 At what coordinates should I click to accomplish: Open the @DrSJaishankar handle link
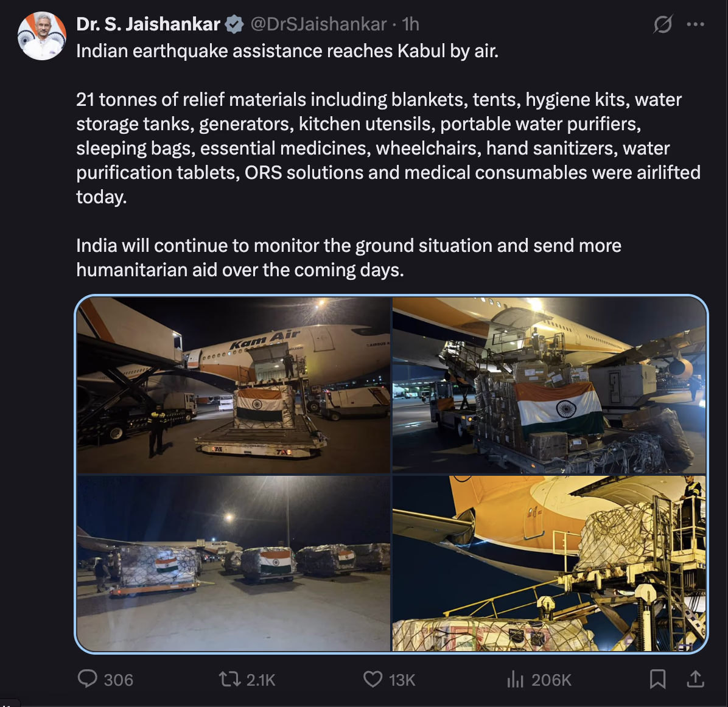pyautogui.click(x=318, y=24)
